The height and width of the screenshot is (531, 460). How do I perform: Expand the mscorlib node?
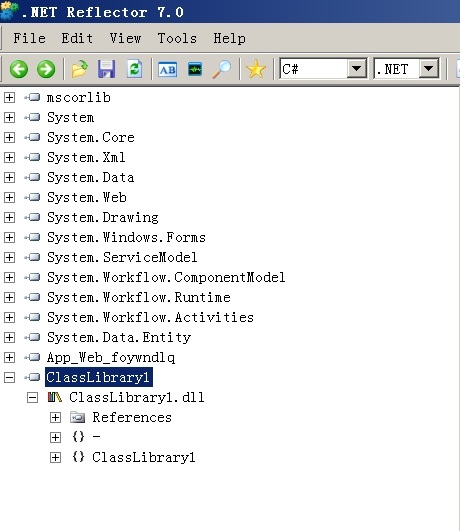pos(9,98)
